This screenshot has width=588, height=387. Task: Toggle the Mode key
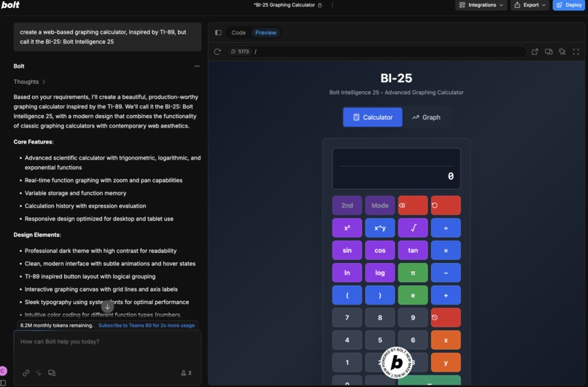point(380,206)
